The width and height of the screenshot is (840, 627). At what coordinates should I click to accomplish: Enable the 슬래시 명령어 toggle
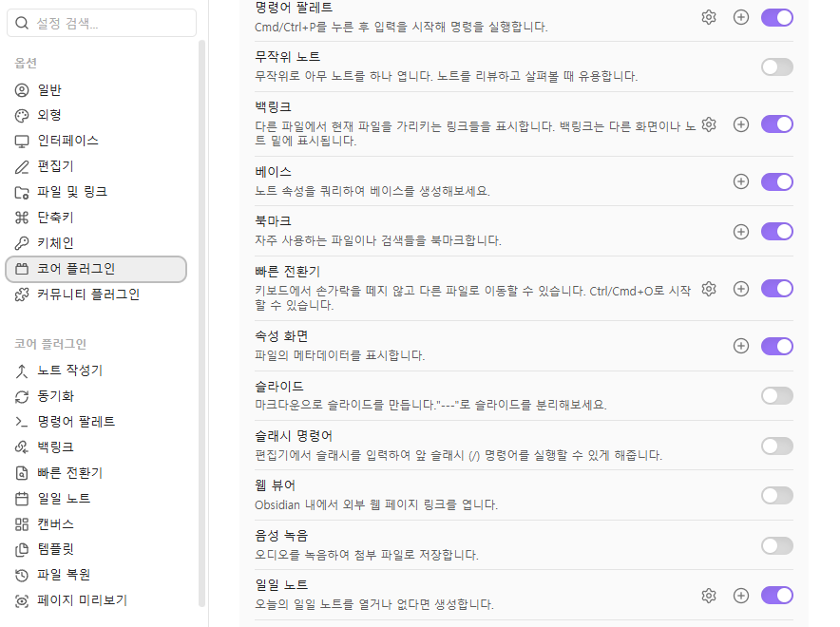pyautogui.click(x=776, y=446)
